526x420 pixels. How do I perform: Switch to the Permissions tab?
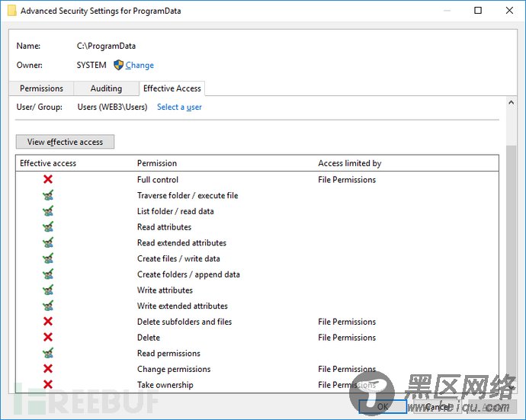(x=41, y=88)
